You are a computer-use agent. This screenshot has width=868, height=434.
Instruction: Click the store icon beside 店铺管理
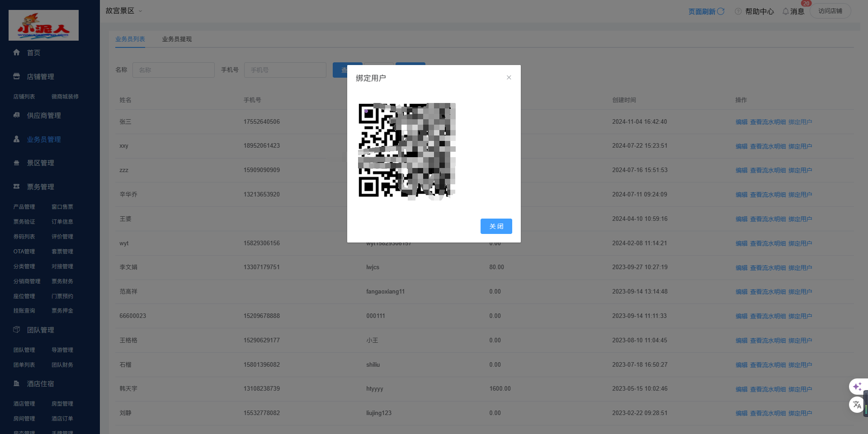click(17, 76)
